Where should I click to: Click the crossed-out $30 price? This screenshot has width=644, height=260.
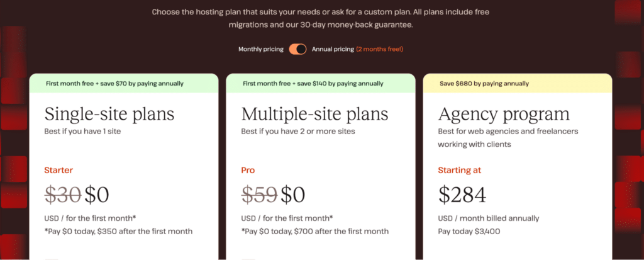pyautogui.click(x=62, y=195)
